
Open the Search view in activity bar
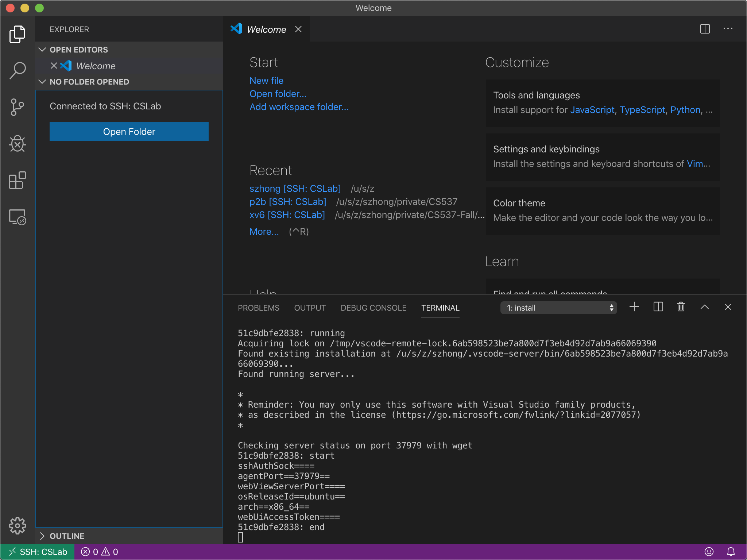(x=17, y=70)
